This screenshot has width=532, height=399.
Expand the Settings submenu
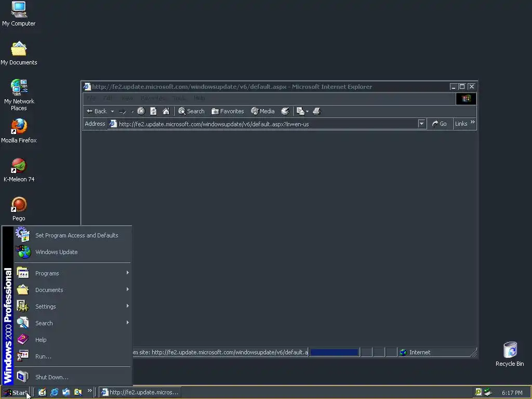point(73,307)
